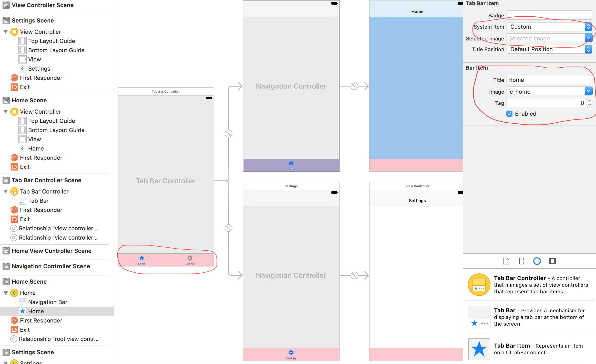Open the Image dropdown for ic_home
The width and height of the screenshot is (596, 364).
[589, 91]
